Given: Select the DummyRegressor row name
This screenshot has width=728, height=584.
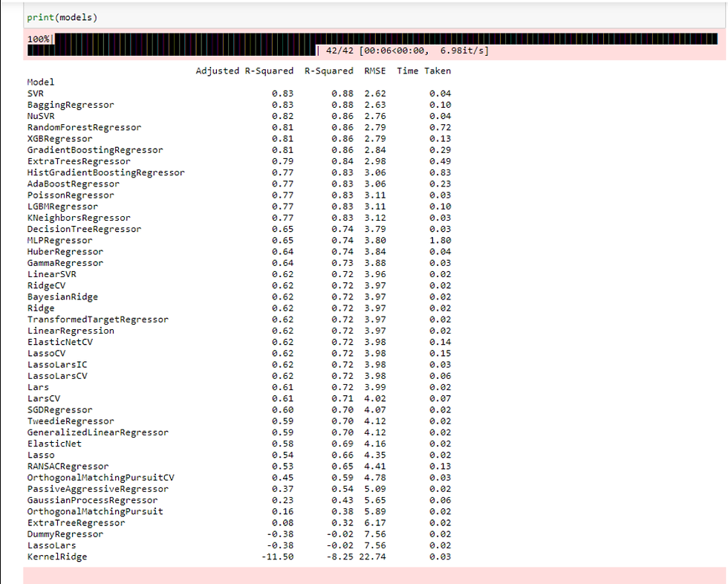Looking at the screenshot, I should point(65,534).
